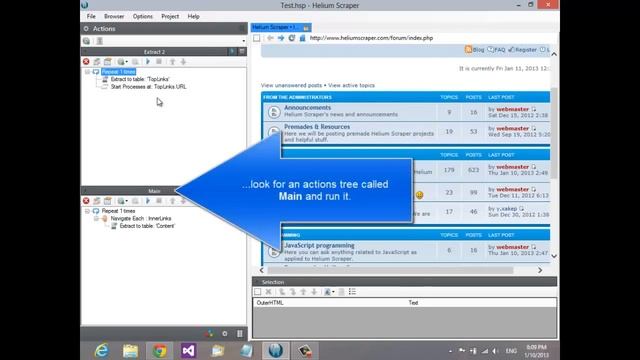The width and height of the screenshot is (640, 360).
Task: Open File Explorer from the taskbar
Action: pyautogui.click(x=130, y=351)
